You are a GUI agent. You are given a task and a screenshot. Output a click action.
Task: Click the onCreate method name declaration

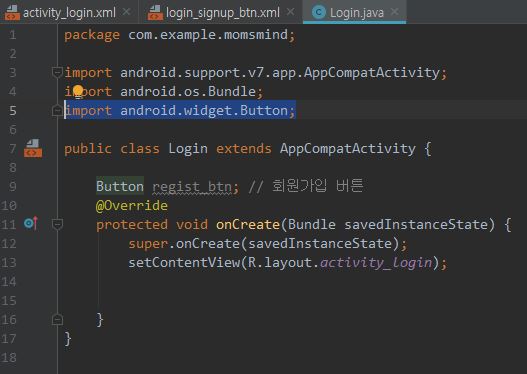(x=248, y=224)
